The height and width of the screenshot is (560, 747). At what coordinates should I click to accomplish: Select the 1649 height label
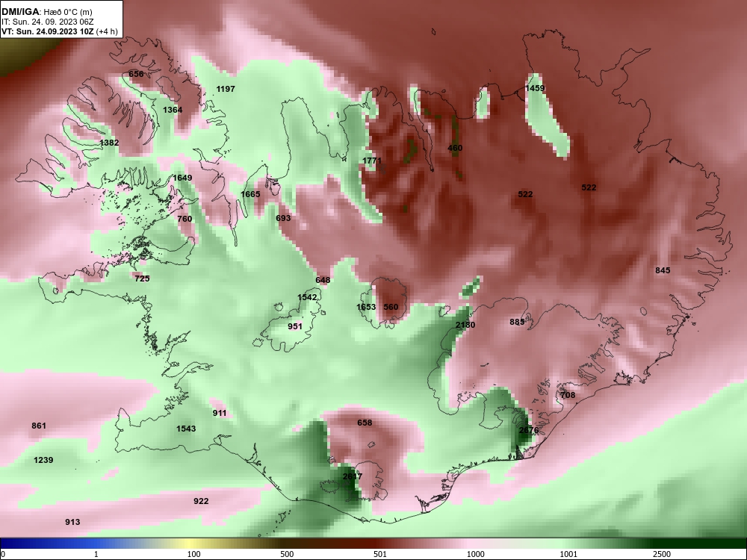(182, 178)
